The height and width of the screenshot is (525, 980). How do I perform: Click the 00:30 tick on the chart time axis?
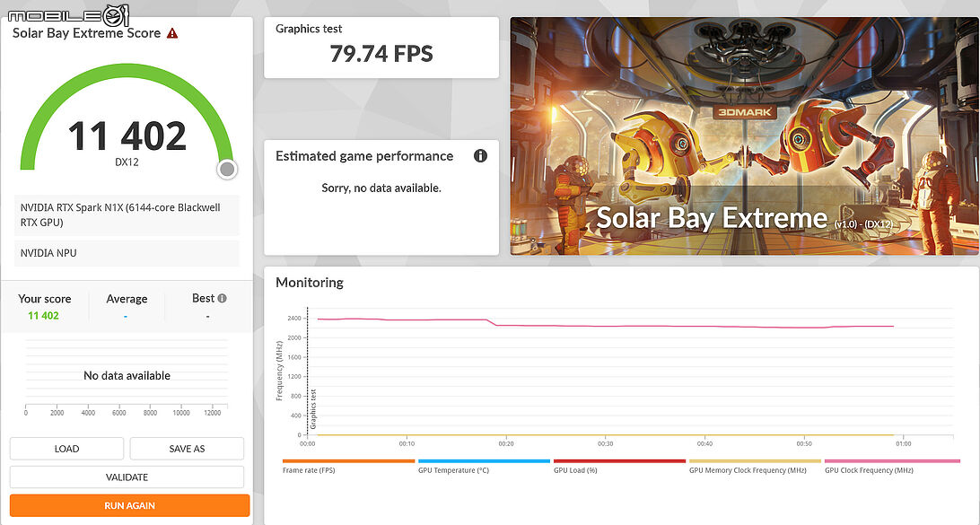pyautogui.click(x=605, y=443)
